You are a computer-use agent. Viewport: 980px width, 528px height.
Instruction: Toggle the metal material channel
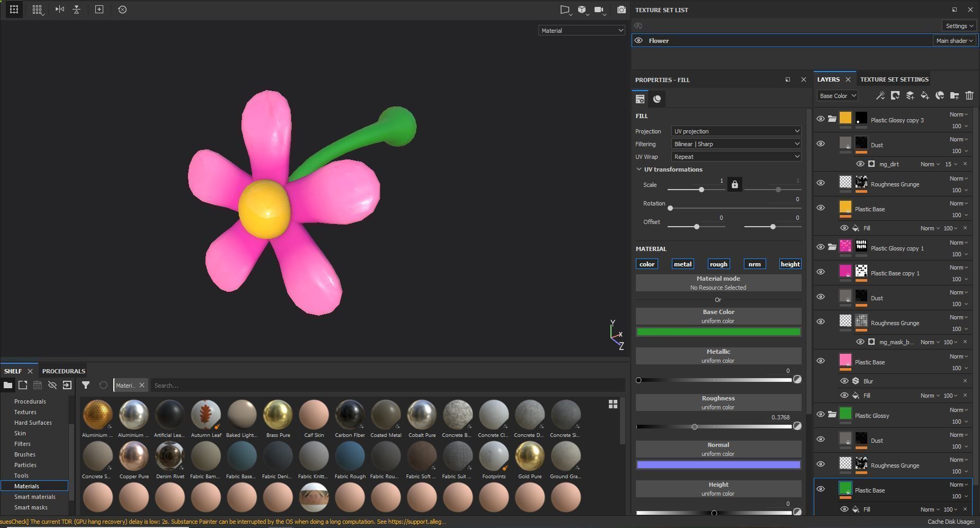pos(682,264)
